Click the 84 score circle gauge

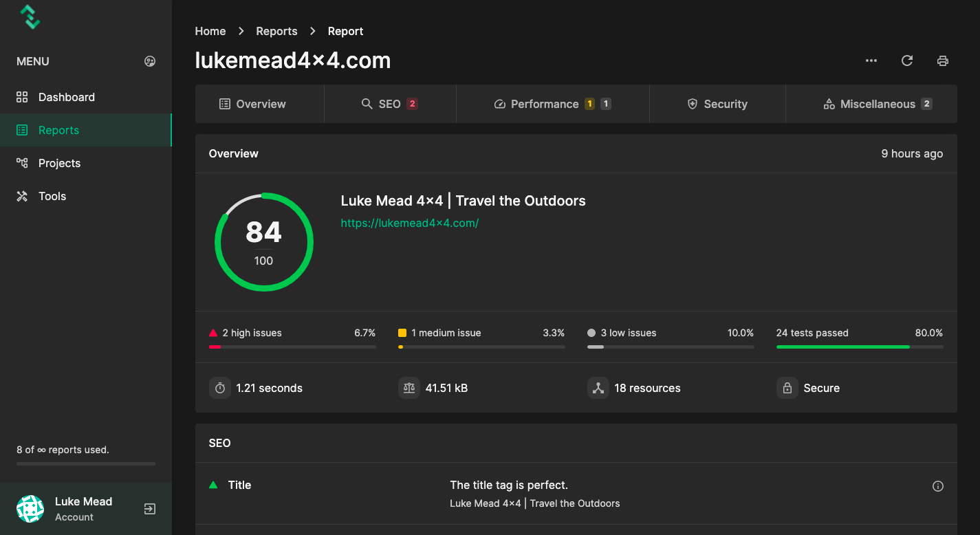(264, 242)
